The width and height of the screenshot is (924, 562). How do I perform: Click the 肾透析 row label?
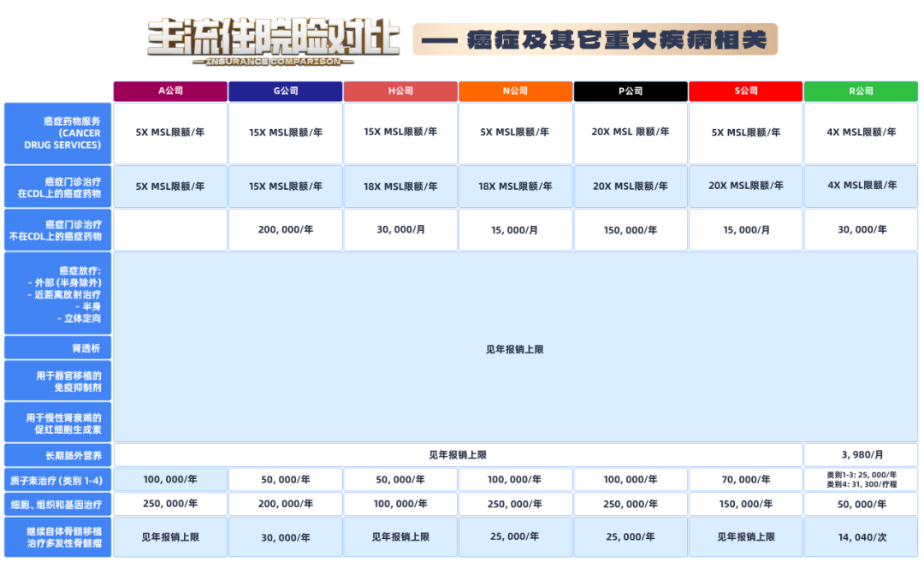(x=56, y=346)
